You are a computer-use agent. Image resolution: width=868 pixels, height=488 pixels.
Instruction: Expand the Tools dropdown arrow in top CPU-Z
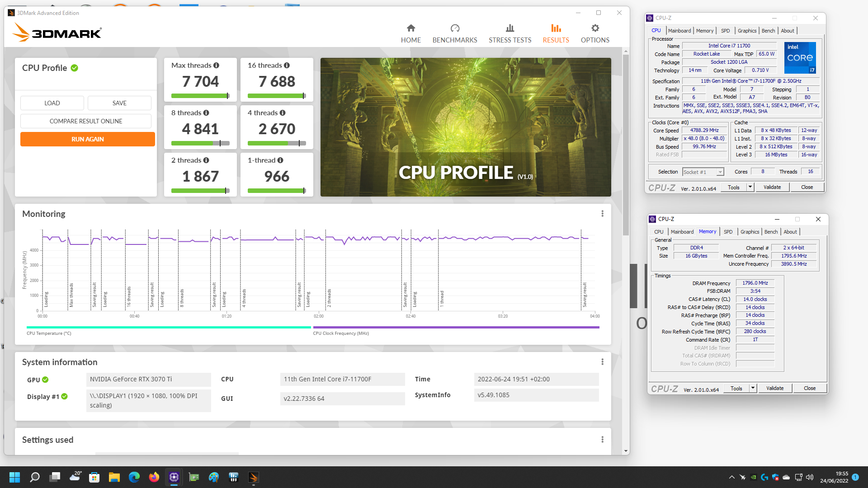click(x=750, y=187)
